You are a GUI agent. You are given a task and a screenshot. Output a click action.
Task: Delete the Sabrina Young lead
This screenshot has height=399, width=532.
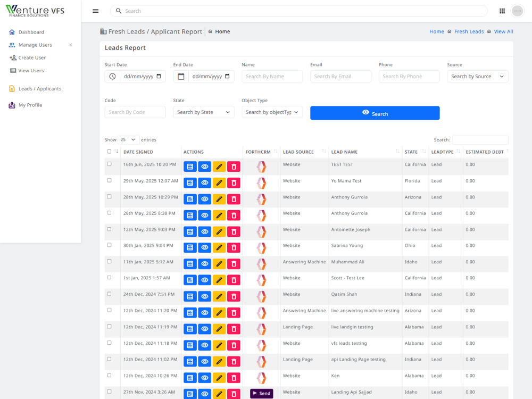coord(234,248)
